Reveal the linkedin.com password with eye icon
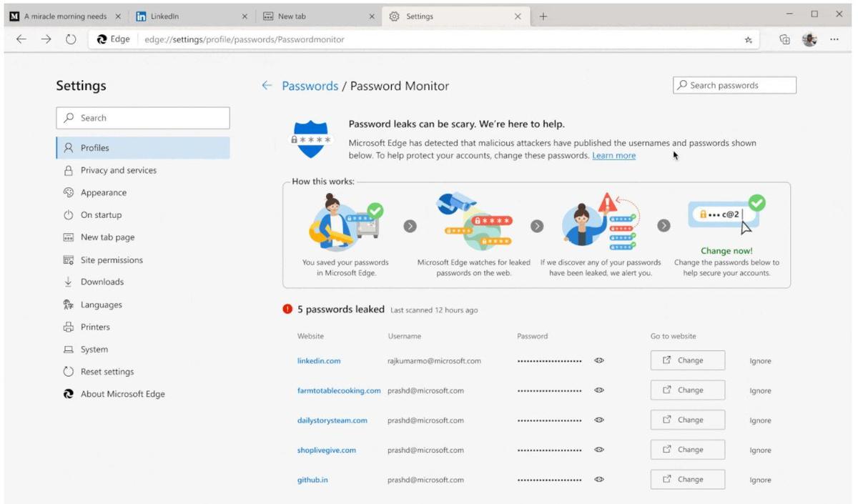 [599, 361]
